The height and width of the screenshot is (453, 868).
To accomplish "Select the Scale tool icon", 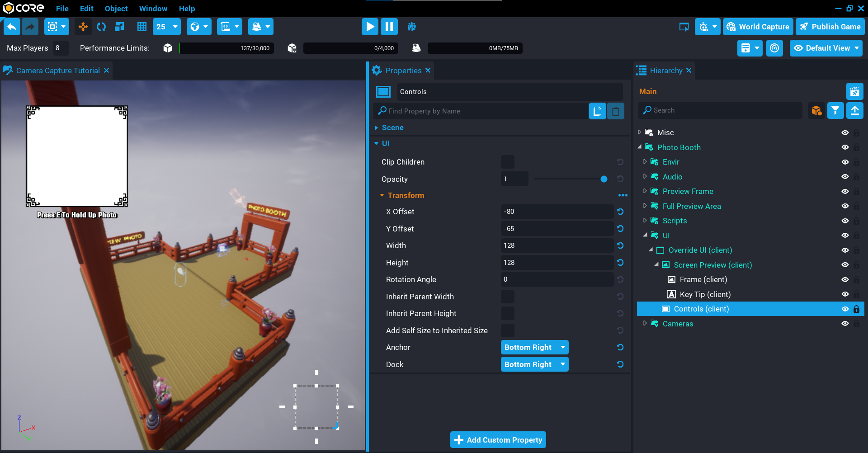I will coord(119,27).
